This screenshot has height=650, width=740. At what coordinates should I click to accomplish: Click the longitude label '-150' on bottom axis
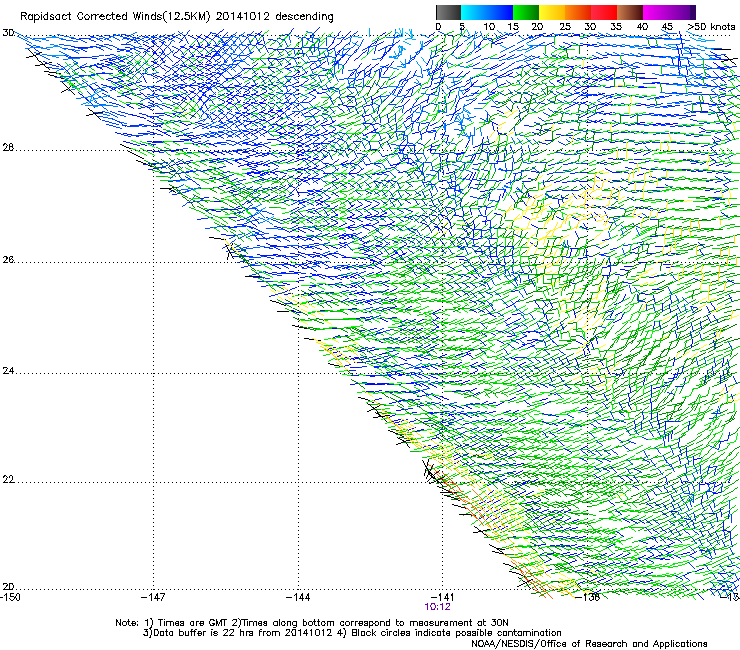[x=10, y=597]
